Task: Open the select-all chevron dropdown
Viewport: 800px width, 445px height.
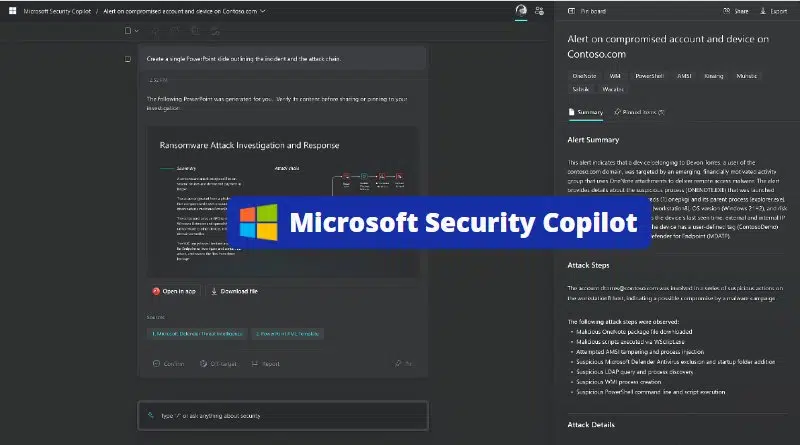Action: 136,31
